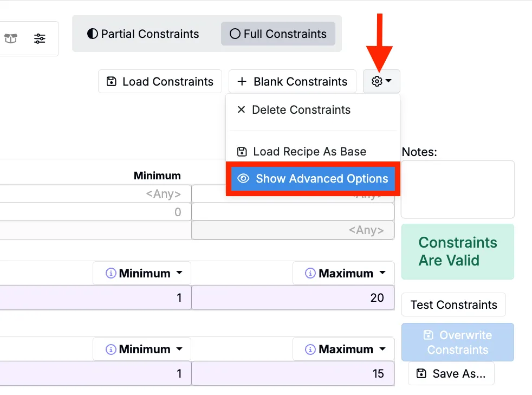
Task: Toggle Show Advanced Options
Action: pyautogui.click(x=313, y=179)
